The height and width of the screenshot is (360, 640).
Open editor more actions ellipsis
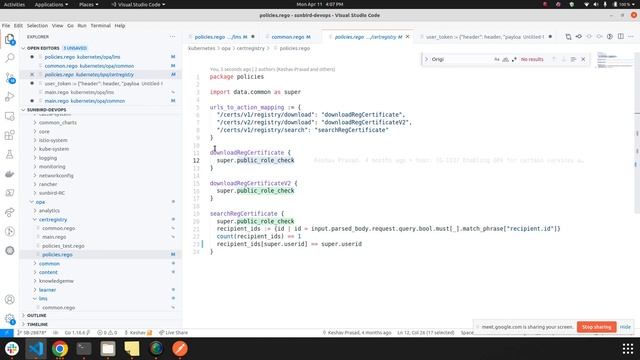click(x=631, y=37)
